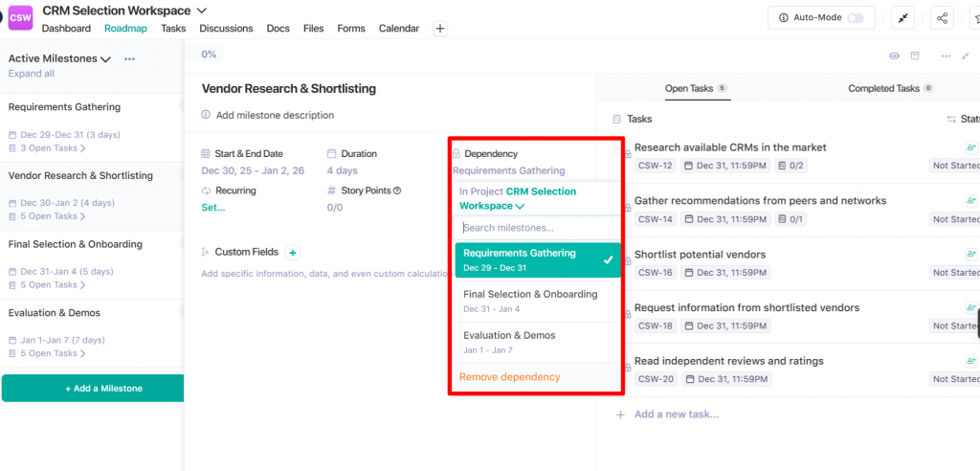Viewport: 980px width, 471px height.
Task: Click the subtask count 0/1 badge
Action: point(791,219)
